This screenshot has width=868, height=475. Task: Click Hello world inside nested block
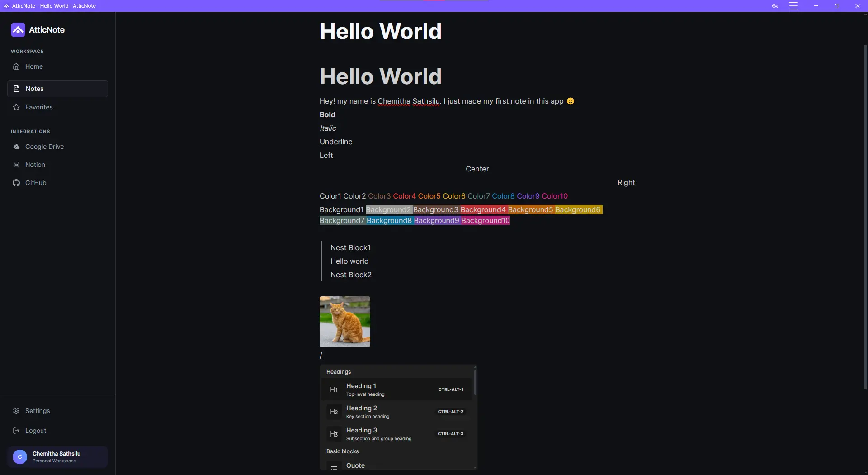349,261
